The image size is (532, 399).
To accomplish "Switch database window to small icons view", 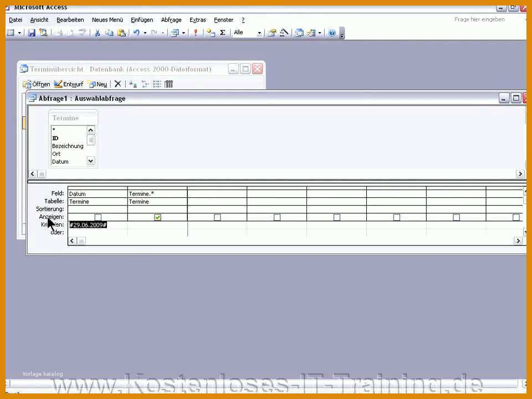I will pyautogui.click(x=145, y=84).
